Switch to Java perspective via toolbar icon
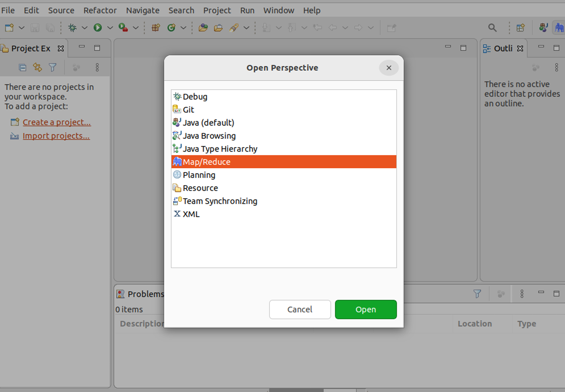 [543, 28]
